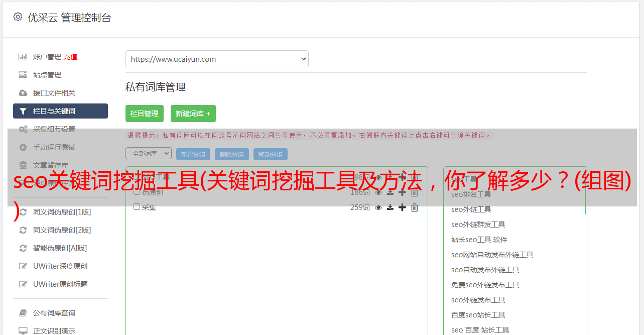
Task: Open 文章暂存库 menu item
Action: [51, 165]
